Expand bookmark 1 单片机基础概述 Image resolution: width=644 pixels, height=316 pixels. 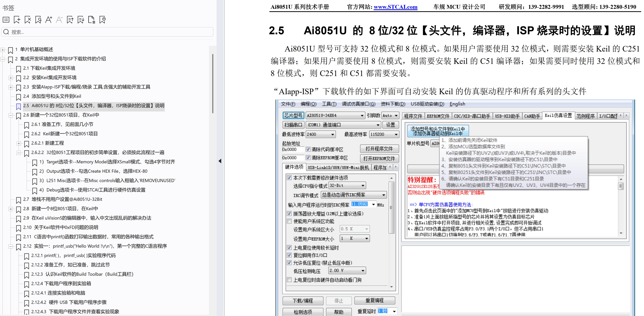tap(3, 50)
